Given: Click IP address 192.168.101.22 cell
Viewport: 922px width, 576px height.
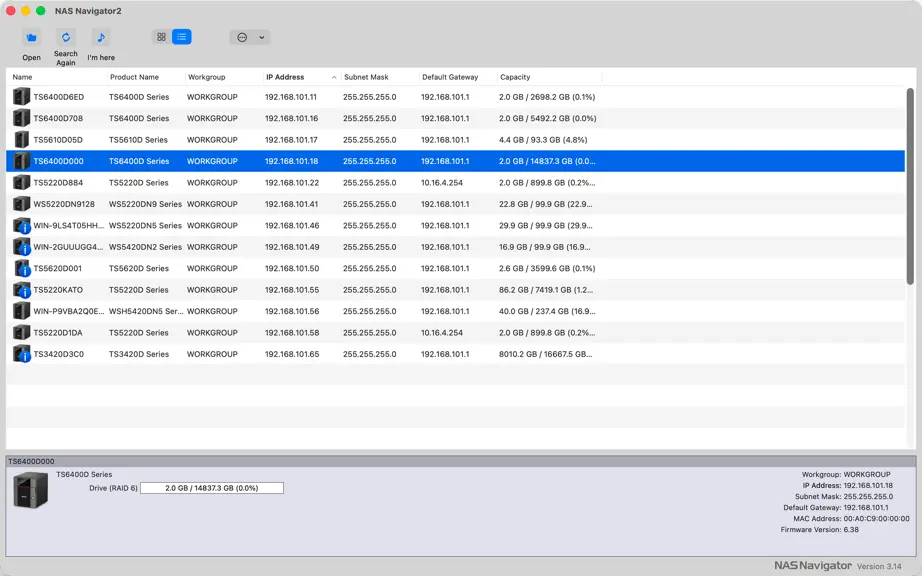Looking at the screenshot, I should [292, 183].
